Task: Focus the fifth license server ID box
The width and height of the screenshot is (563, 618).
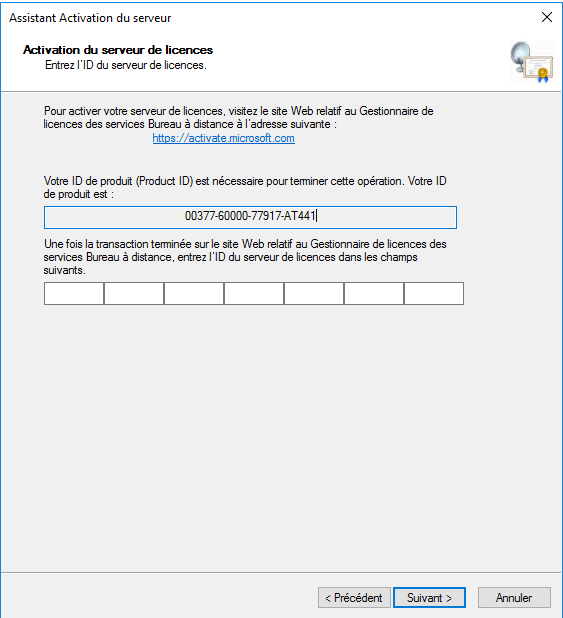Action: pyautogui.click(x=314, y=293)
